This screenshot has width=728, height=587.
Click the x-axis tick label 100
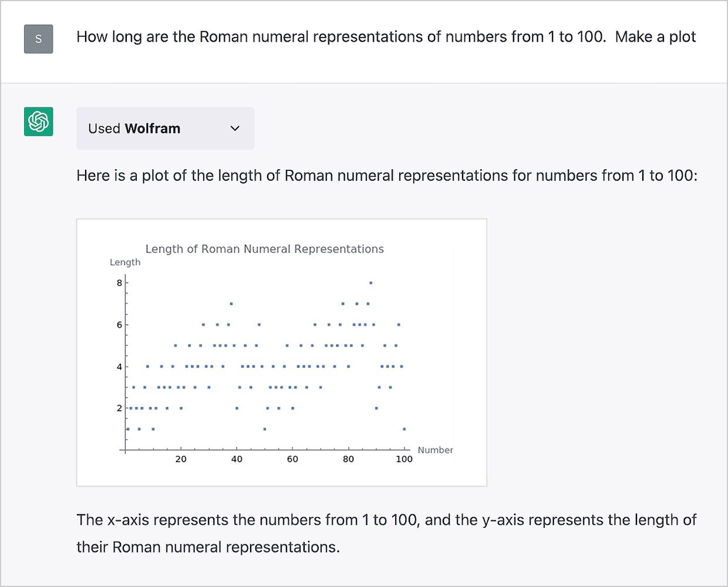tap(404, 459)
